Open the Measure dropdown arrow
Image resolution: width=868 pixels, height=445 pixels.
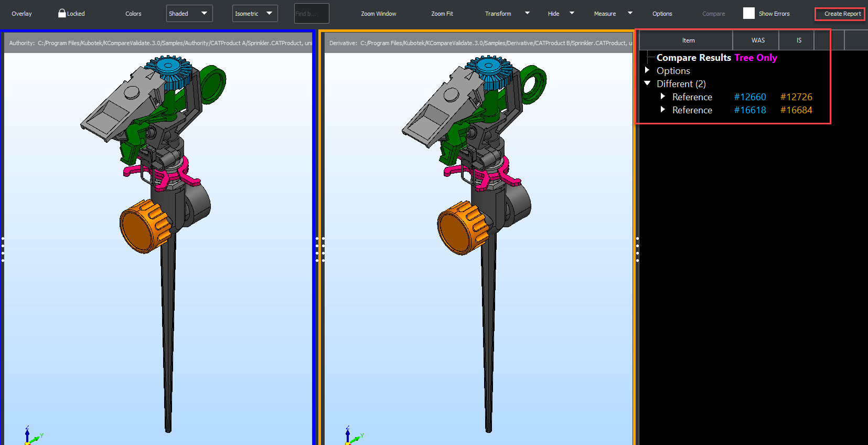[x=630, y=13]
